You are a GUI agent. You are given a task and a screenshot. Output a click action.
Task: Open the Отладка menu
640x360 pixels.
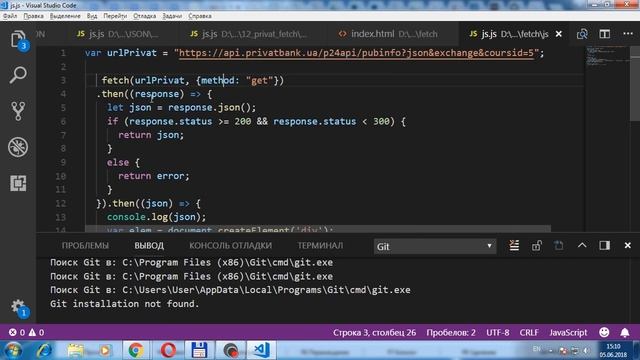(x=144, y=16)
